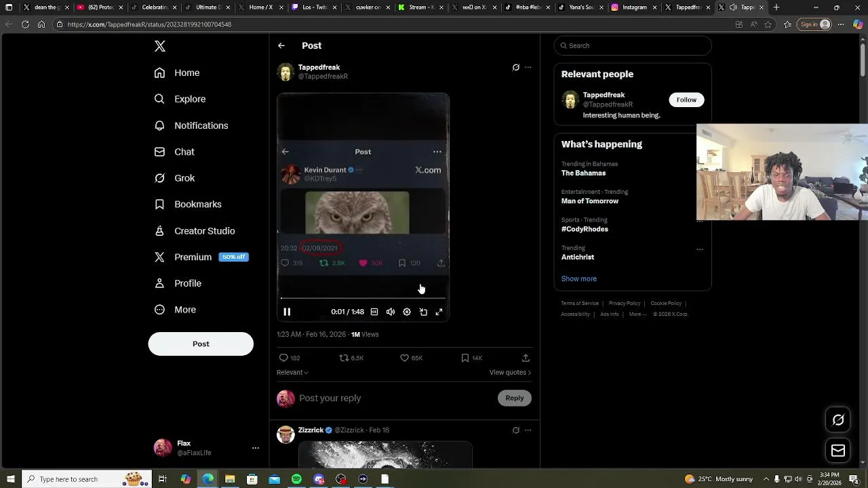Image resolution: width=868 pixels, height=488 pixels.
Task: Open a new browser tab
Action: point(776,7)
